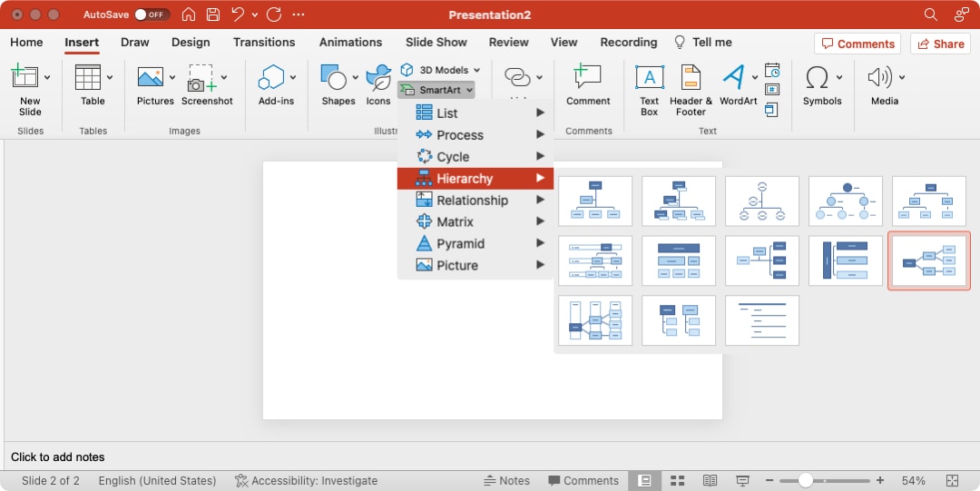
Task: Open Header & Footer
Action: tap(691, 91)
